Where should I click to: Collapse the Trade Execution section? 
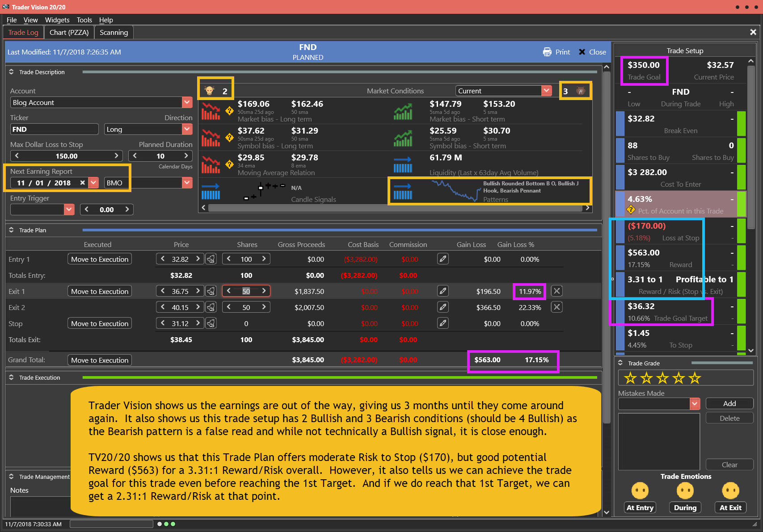(11, 377)
